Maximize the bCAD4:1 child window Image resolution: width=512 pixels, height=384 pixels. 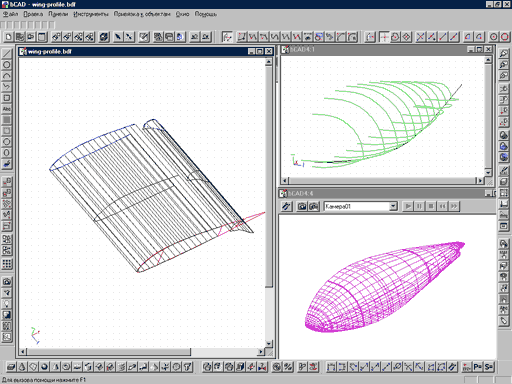coord(479,49)
